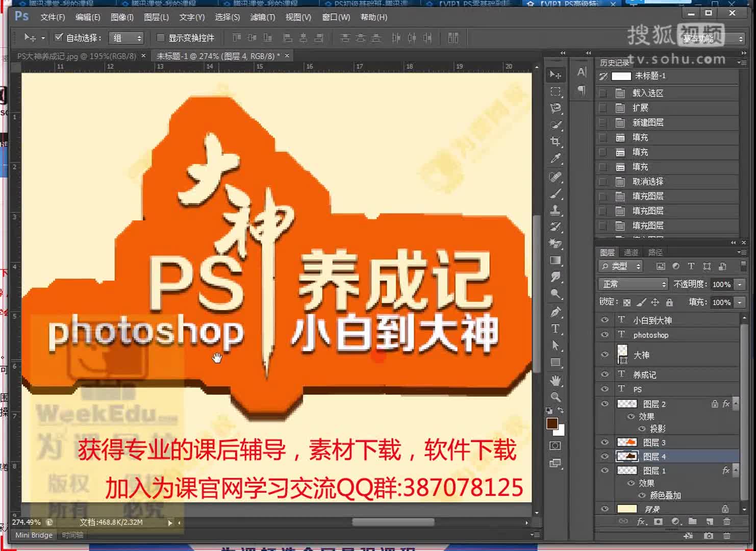This screenshot has width=756, height=551.
Task: Select the Healing Brush tool
Action: click(x=556, y=177)
